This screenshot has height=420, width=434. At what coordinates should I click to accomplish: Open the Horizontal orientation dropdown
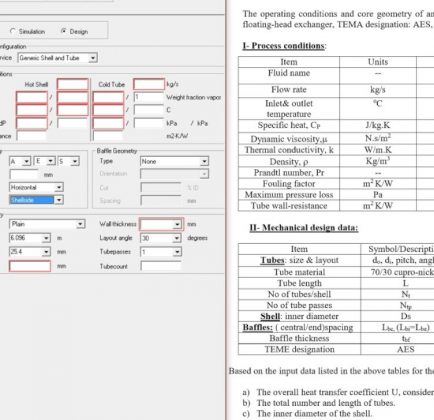tap(59, 187)
